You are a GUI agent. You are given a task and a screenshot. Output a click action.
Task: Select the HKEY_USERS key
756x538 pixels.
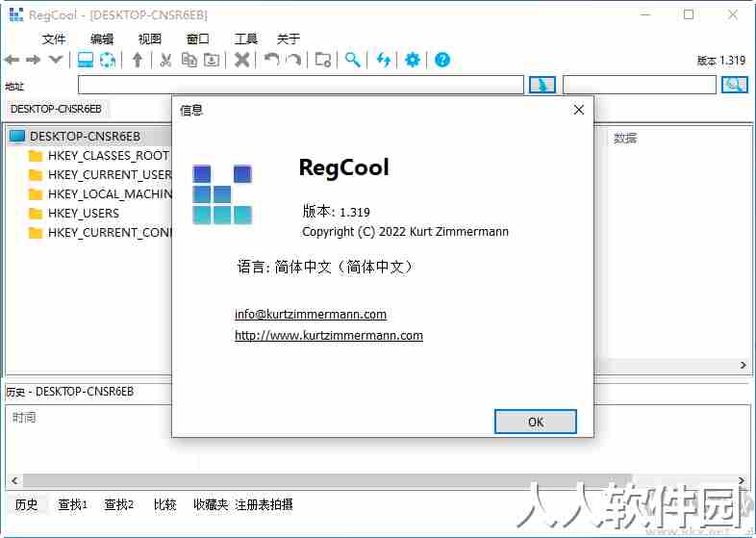click(x=84, y=214)
